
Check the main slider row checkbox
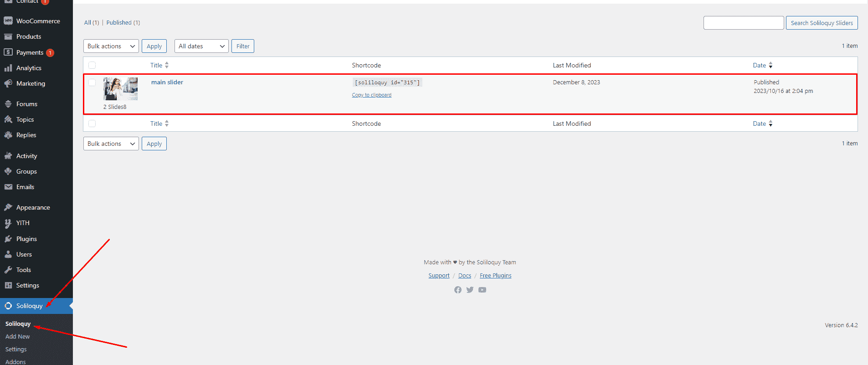point(92,82)
